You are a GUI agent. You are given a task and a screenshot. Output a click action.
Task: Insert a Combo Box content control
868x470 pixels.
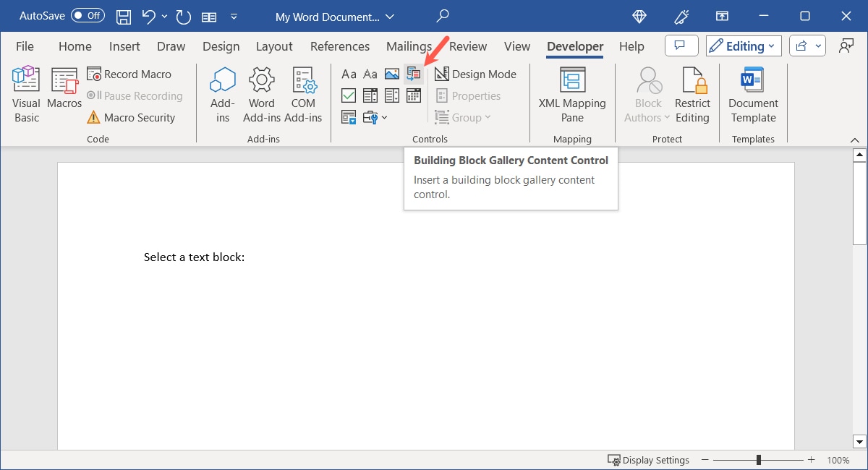tap(370, 95)
